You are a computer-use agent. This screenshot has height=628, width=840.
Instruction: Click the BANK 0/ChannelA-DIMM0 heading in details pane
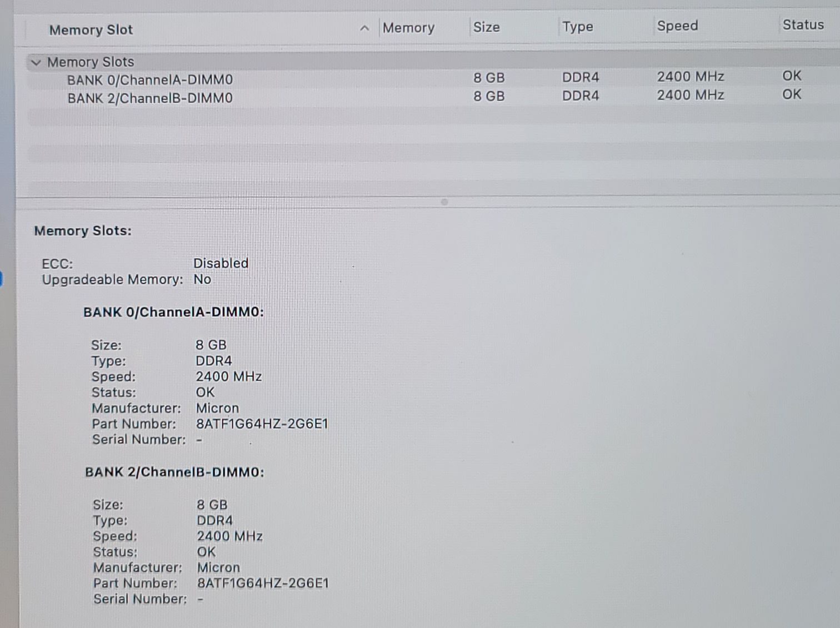point(173,312)
